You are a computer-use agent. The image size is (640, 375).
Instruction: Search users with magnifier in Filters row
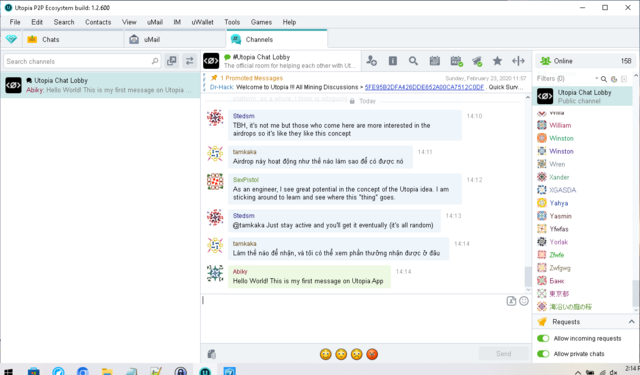pos(604,79)
